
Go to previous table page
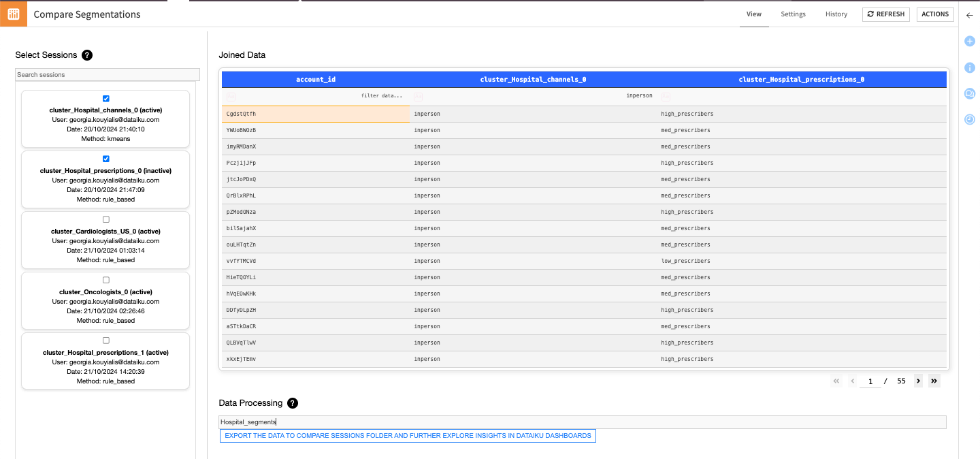click(x=852, y=381)
